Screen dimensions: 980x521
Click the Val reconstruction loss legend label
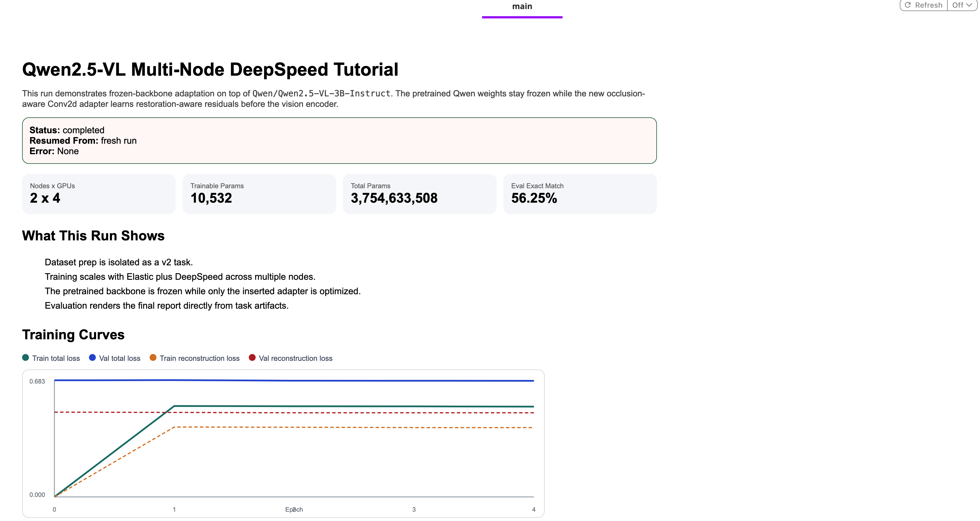pos(296,358)
